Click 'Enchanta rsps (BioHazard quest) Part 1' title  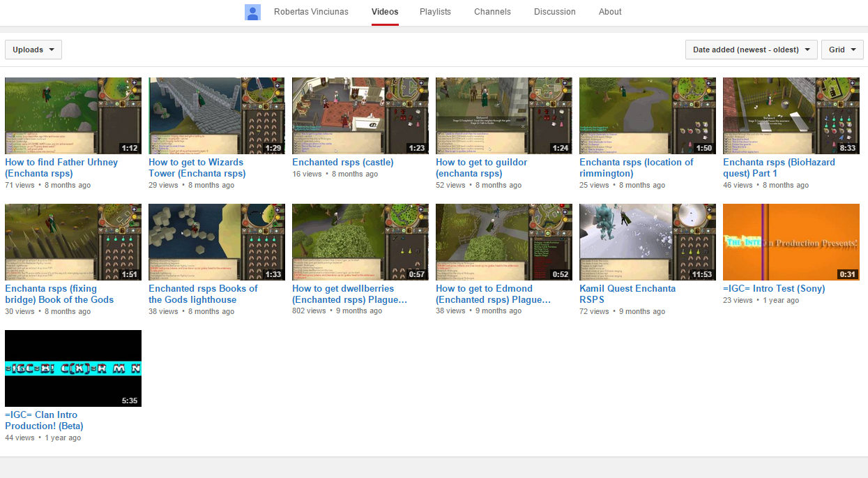(x=779, y=167)
